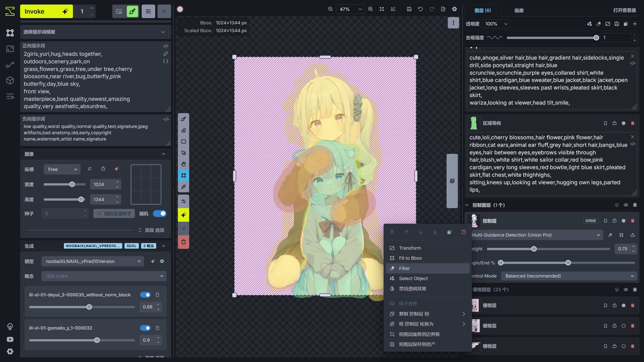Disable the ill-xl-01-deyui LoRA

click(x=145, y=295)
